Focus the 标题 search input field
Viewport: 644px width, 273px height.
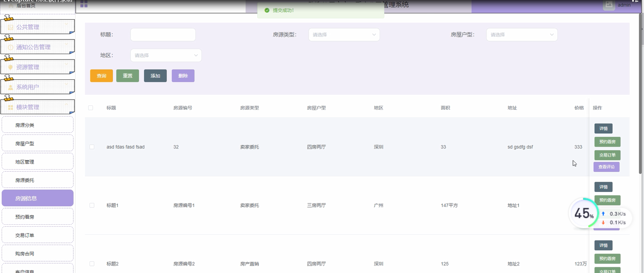pyautogui.click(x=163, y=35)
